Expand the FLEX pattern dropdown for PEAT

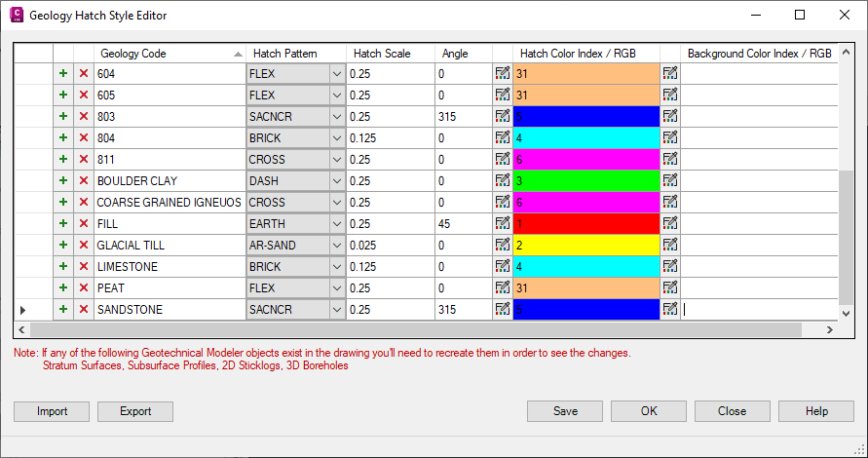(x=337, y=288)
